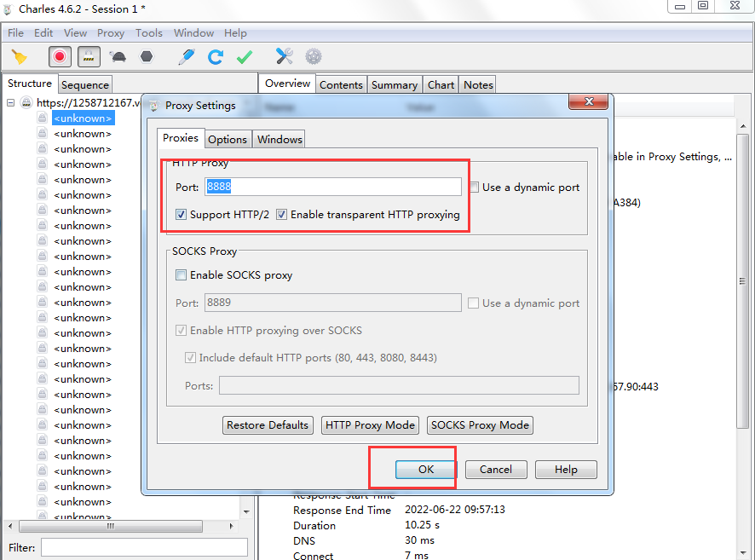
Task: Click the Cancel button
Action: click(496, 470)
